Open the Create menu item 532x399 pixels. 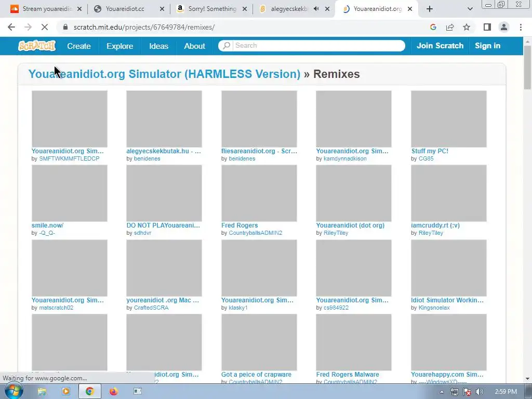[x=79, y=46]
